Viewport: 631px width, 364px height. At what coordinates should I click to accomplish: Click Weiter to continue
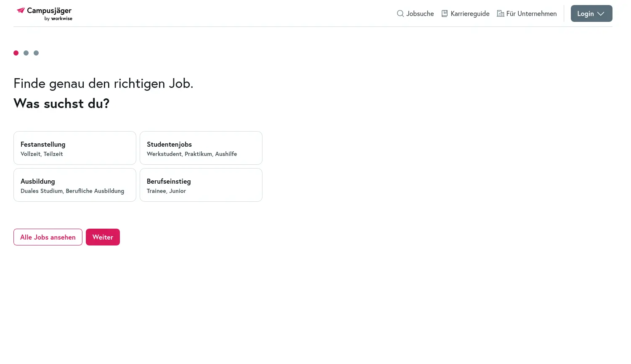(103, 237)
